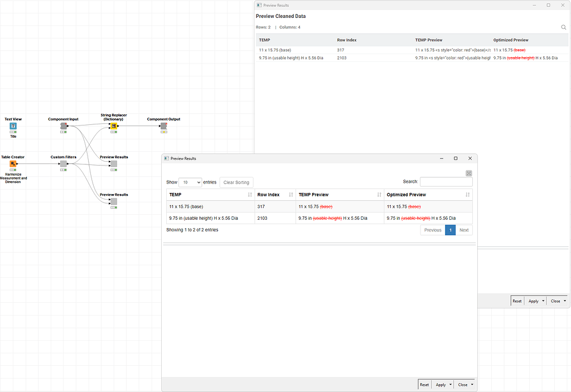Click inside the Search input field
Viewport: 571px width, 392px height.
[x=446, y=181]
